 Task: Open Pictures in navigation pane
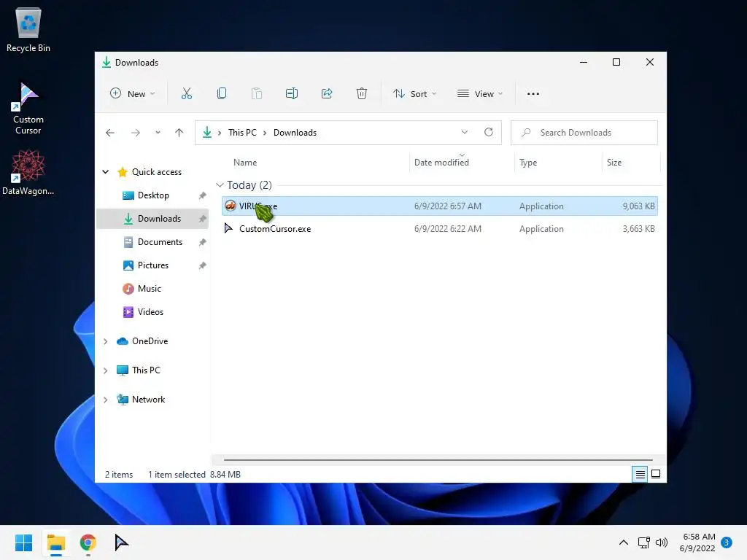click(153, 265)
